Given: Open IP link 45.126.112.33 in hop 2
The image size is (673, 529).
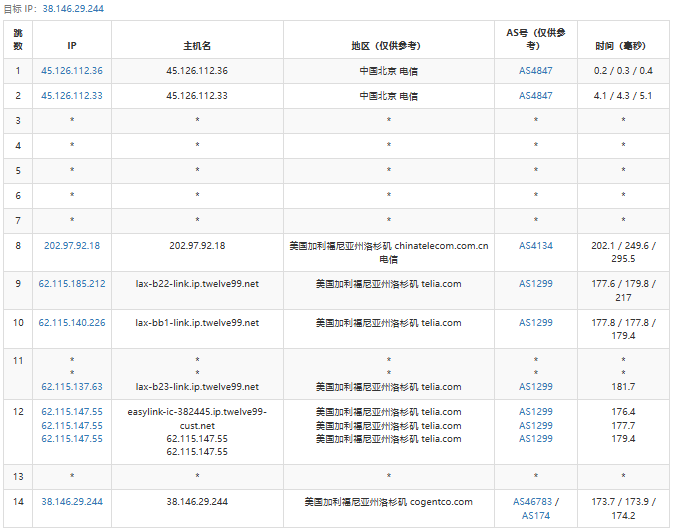Looking at the screenshot, I should (72, 96).
